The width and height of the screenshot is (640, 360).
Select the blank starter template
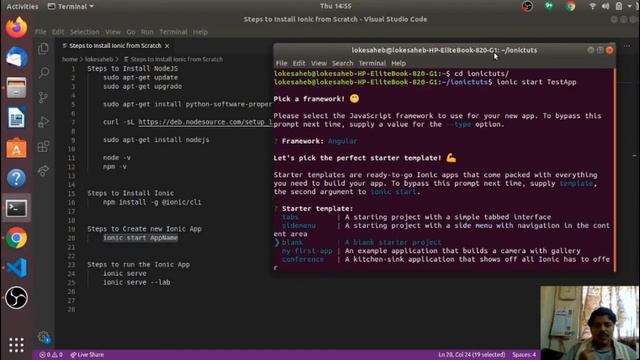292,242
